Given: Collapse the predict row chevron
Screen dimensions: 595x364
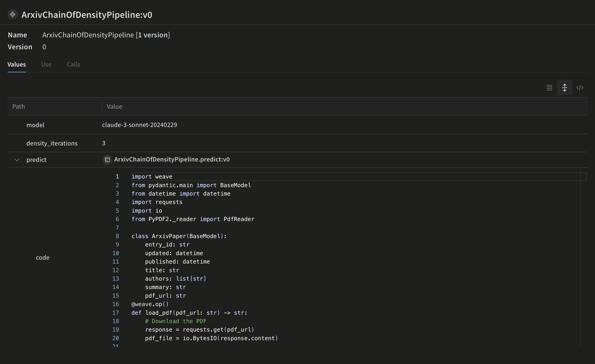Looking at the screenshot, I should pos(17,160).
